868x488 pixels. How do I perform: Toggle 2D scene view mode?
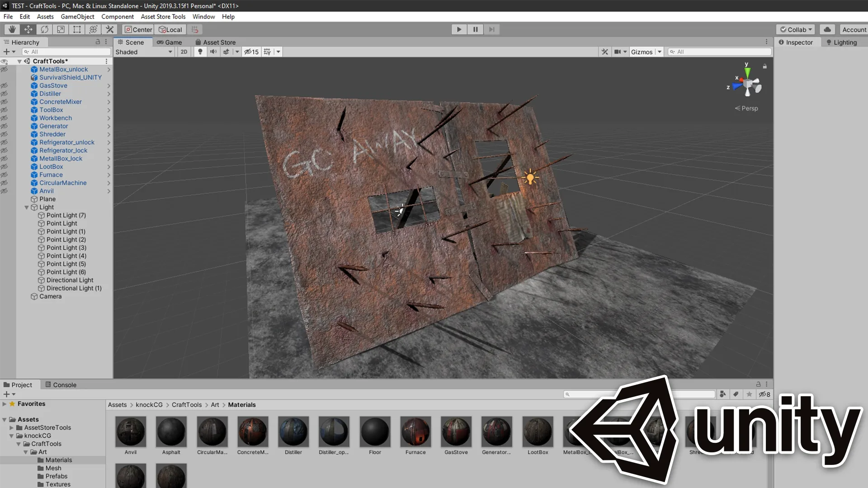tap(184, 52)
